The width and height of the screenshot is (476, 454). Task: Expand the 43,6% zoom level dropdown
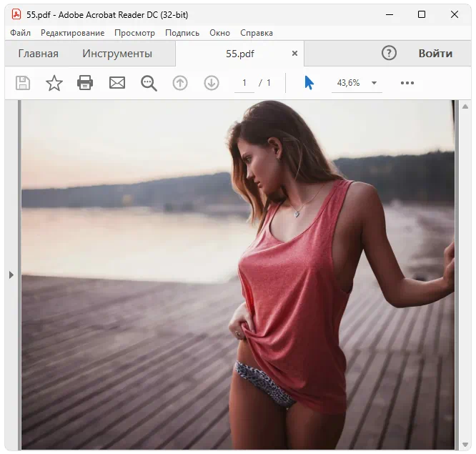(x=374, y=83)
